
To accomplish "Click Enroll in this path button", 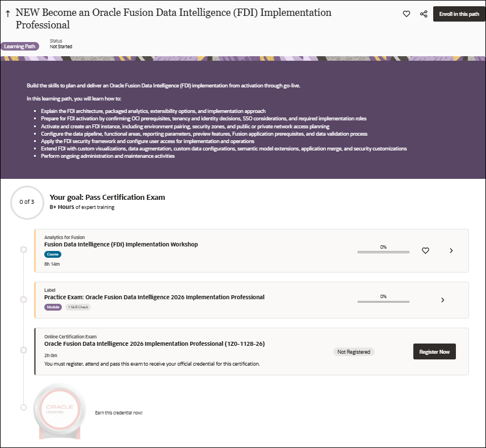I will pos(459,14).
